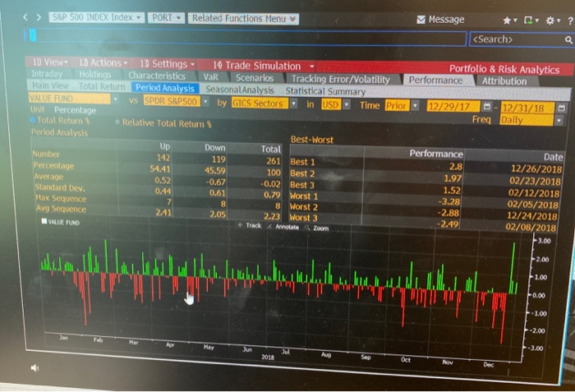Open the Trade Simulation menu
Screen dimensions: 575x392
pyautogui.click(x=264, y=66)
